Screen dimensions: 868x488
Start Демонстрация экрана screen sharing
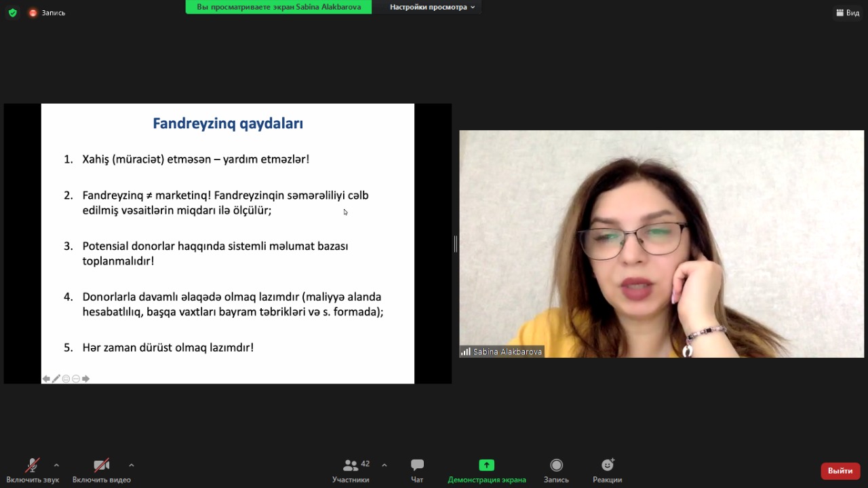(x=486, y=470)
